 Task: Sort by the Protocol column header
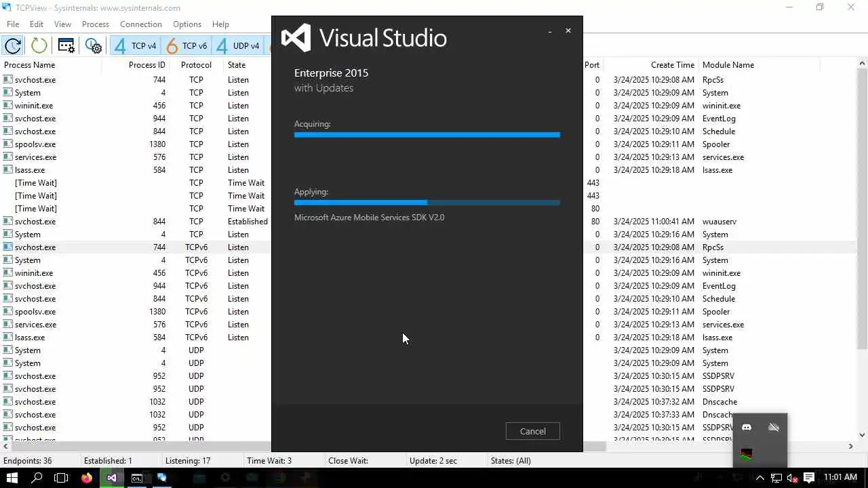(196, 65)
